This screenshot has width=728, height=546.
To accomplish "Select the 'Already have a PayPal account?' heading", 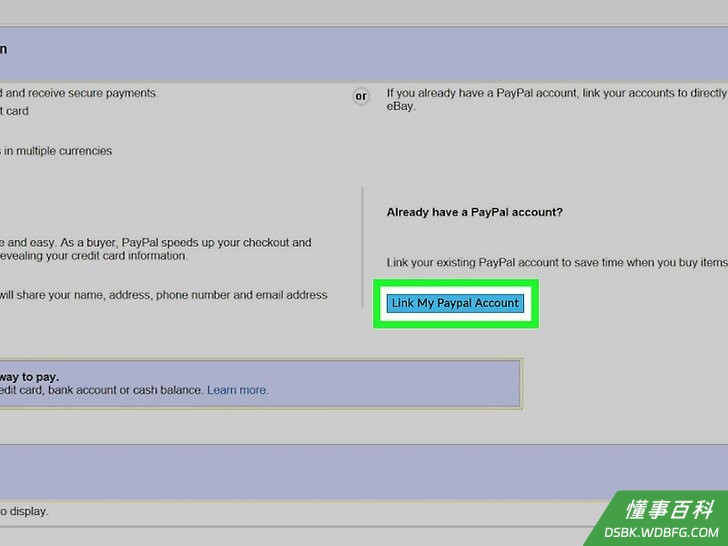I will [x=474, y=212].
